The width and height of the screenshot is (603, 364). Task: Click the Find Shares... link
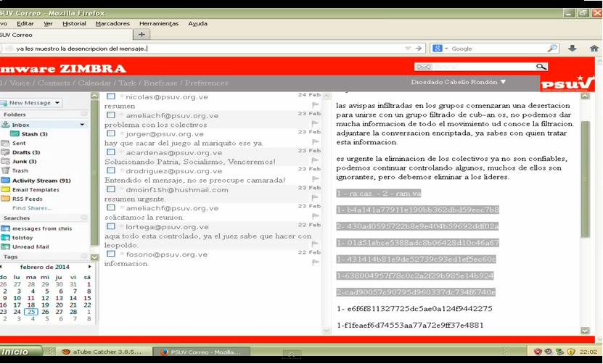point(32,208)
